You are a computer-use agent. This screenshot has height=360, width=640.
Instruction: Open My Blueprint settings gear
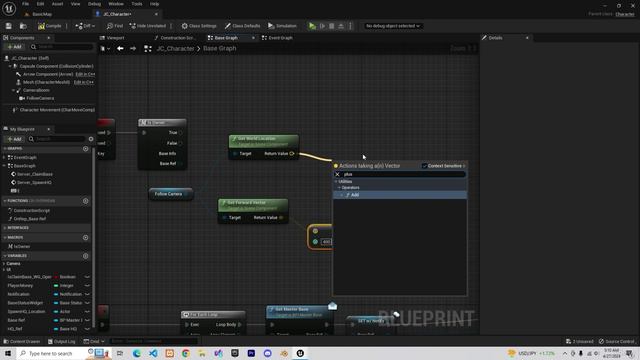[x=91, y=139]
